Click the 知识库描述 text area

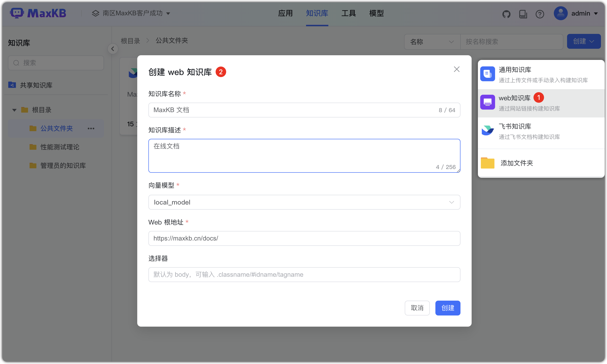(x=304, y=156)
